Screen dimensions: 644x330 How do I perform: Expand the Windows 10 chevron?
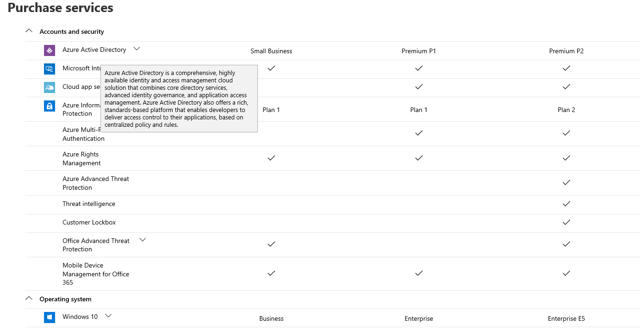click(x=108, y=316)
